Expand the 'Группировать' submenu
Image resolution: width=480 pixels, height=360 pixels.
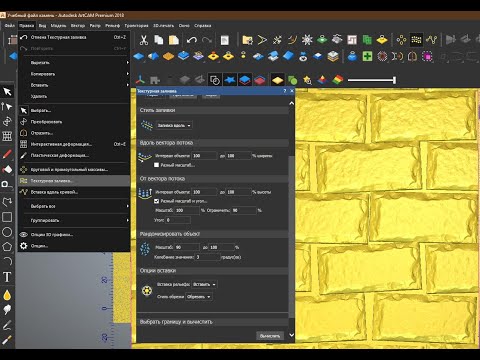pos(74,220)
